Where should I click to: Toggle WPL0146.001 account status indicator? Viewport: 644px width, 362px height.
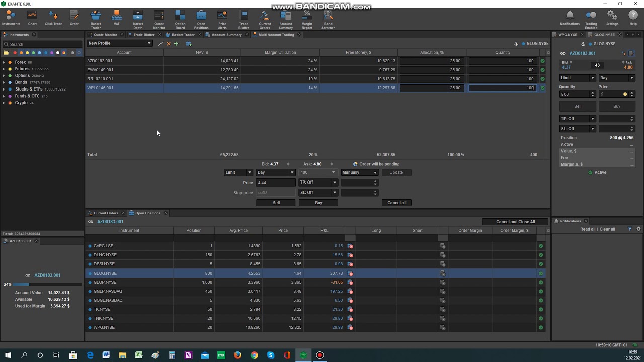(542, 88)
